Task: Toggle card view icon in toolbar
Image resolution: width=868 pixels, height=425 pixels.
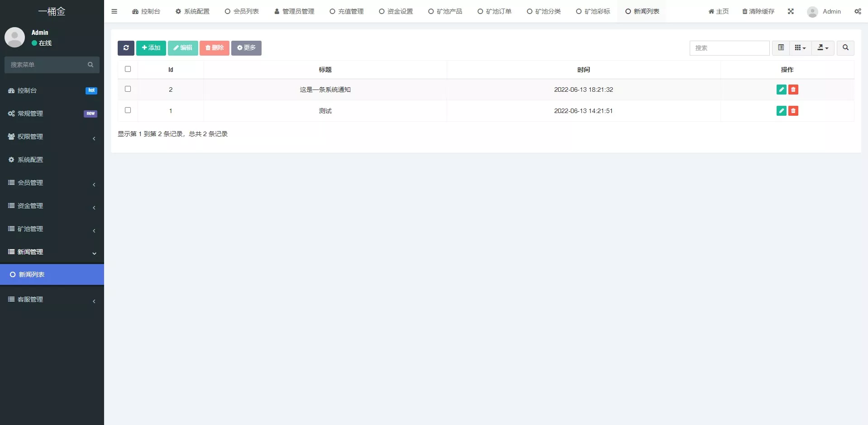Action: [781, 48]
